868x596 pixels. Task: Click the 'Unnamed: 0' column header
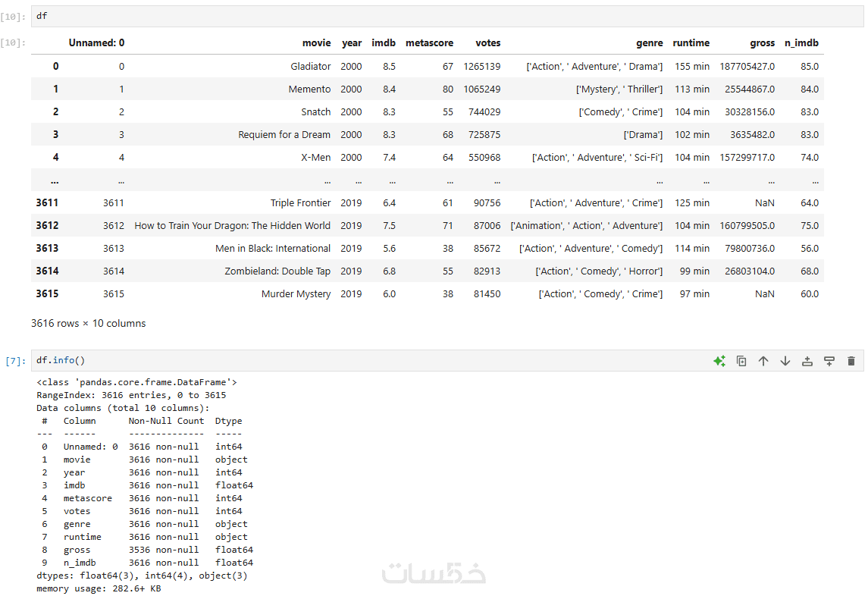96,42
